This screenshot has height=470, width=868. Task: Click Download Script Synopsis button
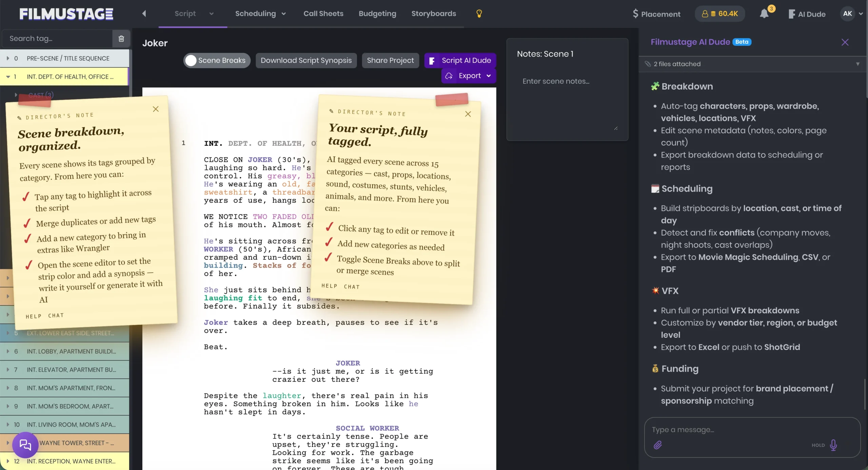coord(306,60)
